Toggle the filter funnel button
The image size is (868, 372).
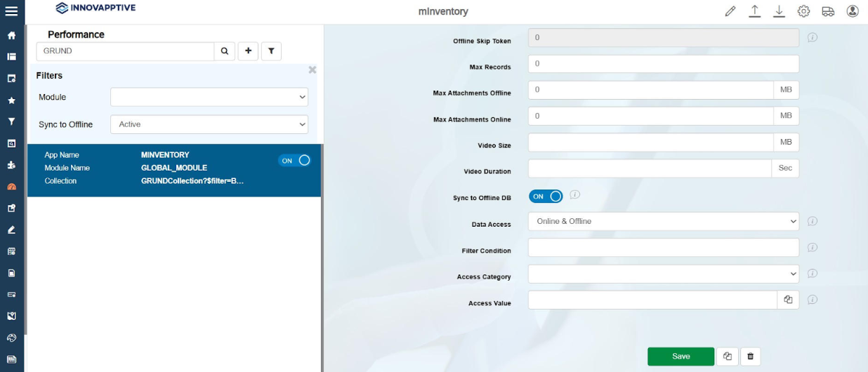271,51
